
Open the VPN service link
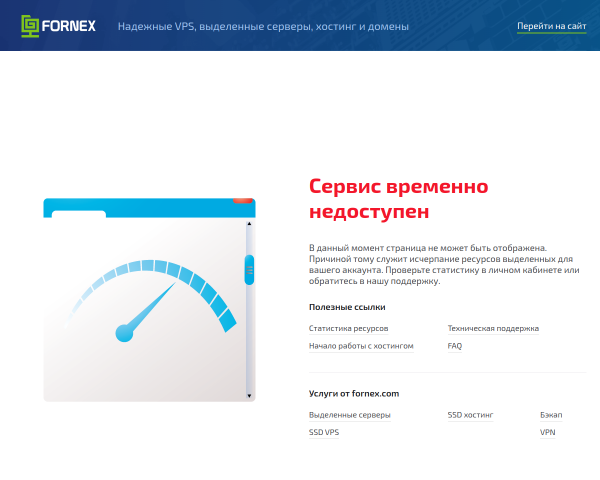pyautogui.click(x=548, y=433)
